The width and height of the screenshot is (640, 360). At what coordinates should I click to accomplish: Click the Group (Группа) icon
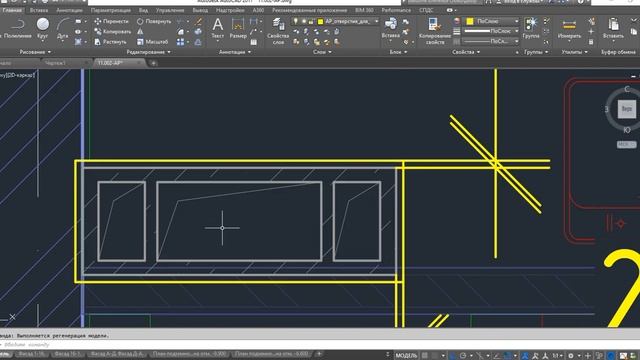coord(531,28)
